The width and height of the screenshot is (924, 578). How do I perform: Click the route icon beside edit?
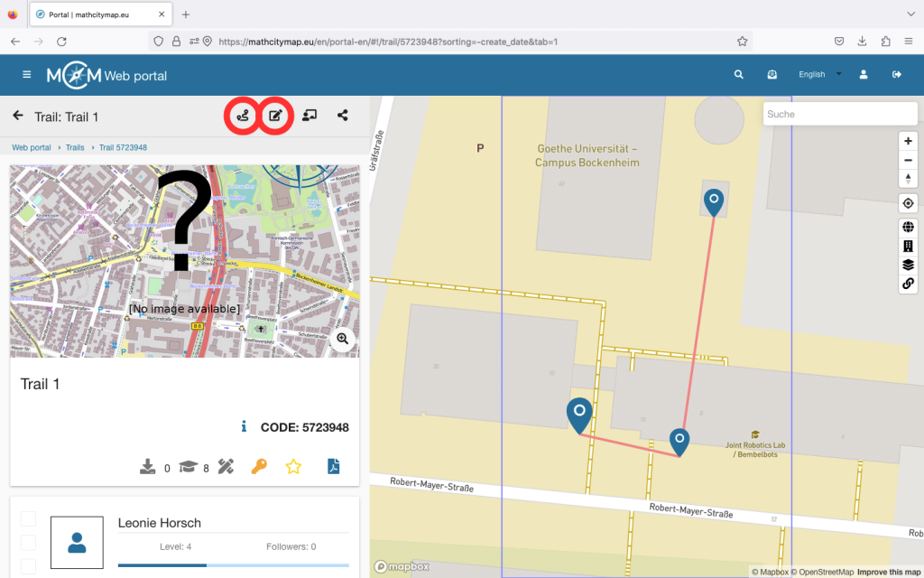(242, 116)
